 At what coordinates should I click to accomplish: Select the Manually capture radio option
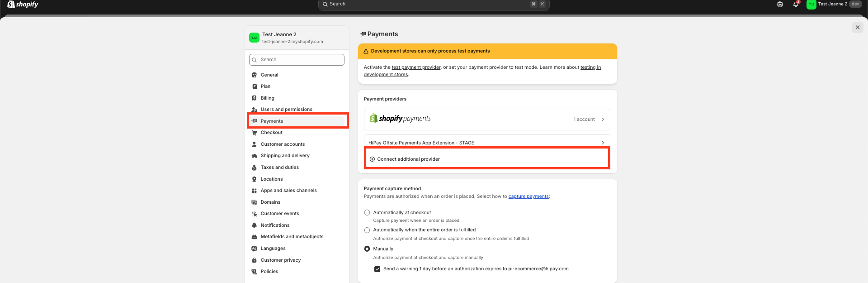[367, 249]
